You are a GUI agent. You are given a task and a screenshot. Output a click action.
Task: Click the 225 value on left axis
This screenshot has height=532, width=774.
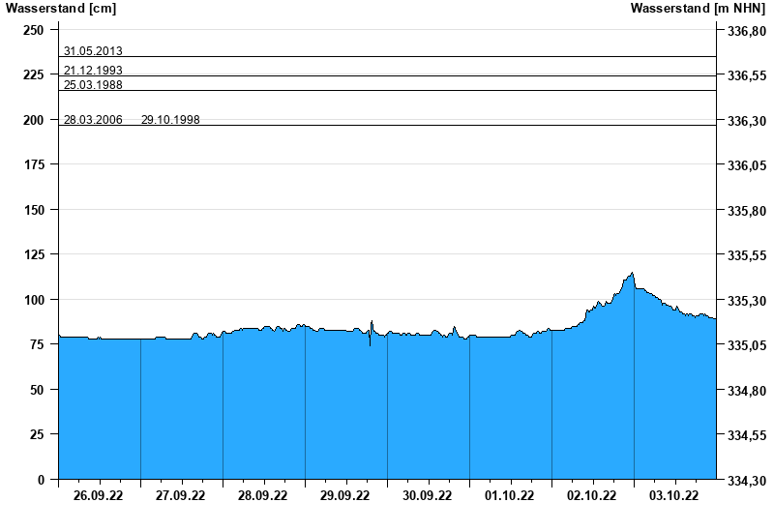(x=34, y=75)
